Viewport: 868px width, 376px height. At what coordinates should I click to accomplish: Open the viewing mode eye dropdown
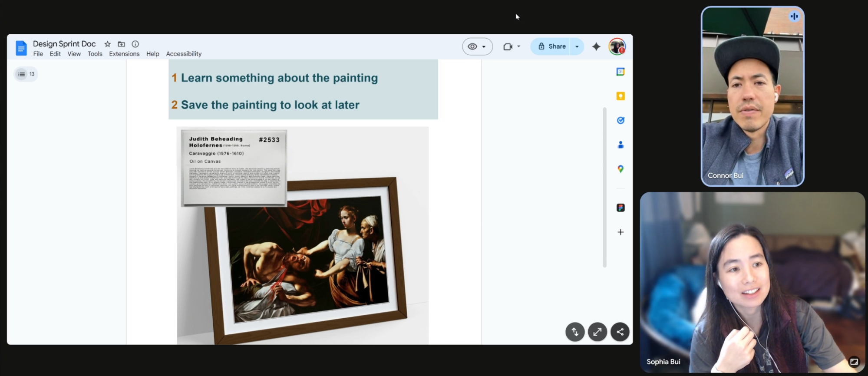coord(477,46)
